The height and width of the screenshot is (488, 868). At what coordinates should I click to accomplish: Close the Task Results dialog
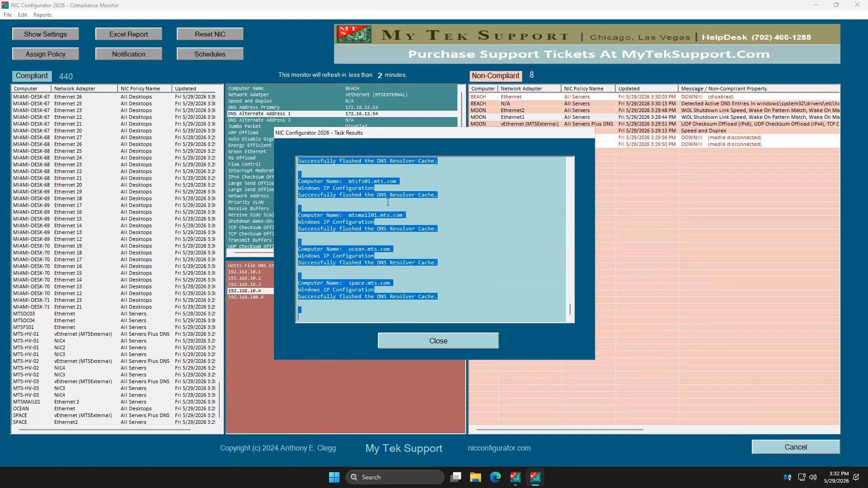tap(438, 341)
